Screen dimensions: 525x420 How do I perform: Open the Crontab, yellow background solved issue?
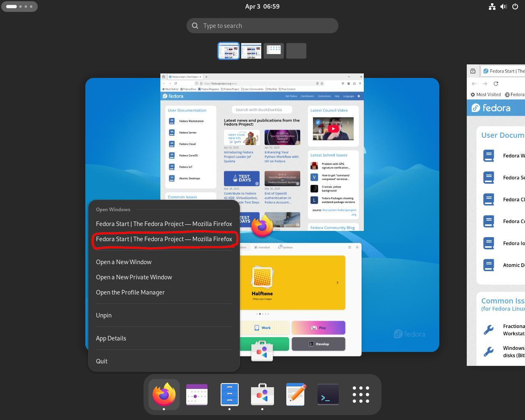click(x=332, y=189)
